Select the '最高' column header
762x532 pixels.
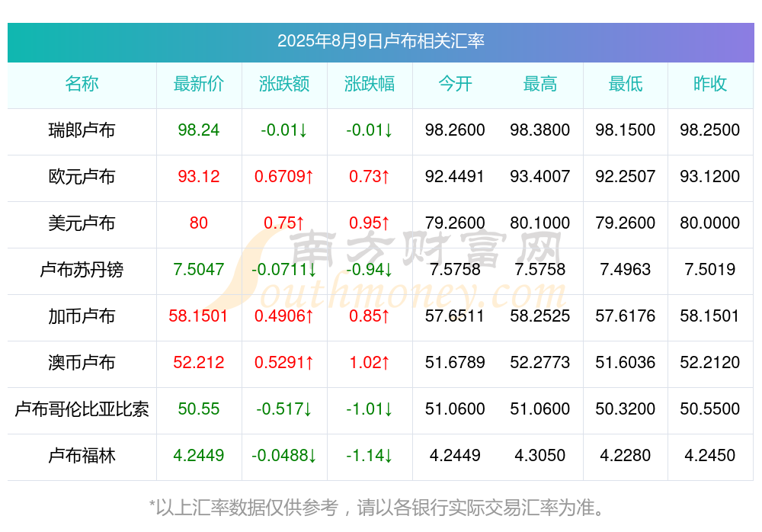(539, 84)
